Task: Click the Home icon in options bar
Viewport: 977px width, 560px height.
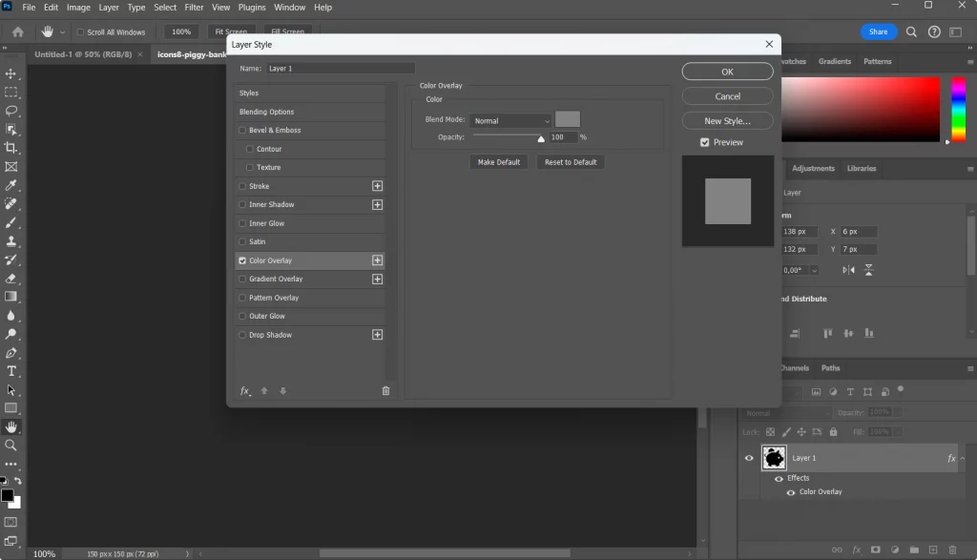Action: (18, 31)
